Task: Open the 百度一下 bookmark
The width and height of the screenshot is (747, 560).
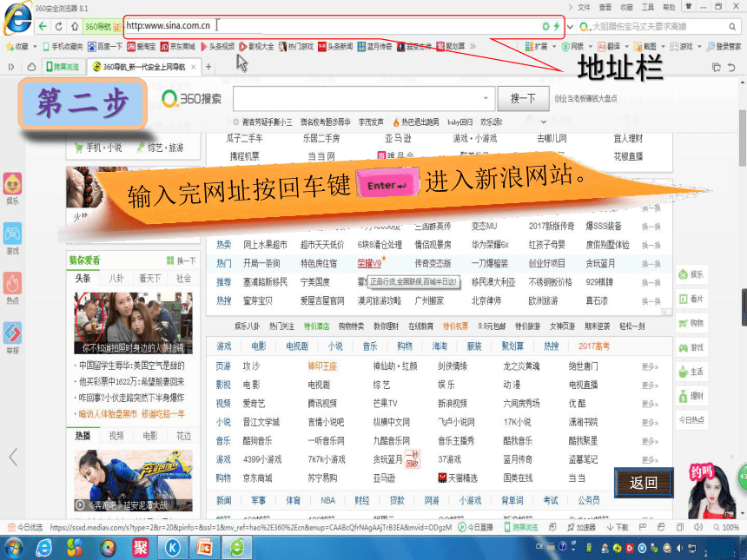Action: click(x=105, y=46)
